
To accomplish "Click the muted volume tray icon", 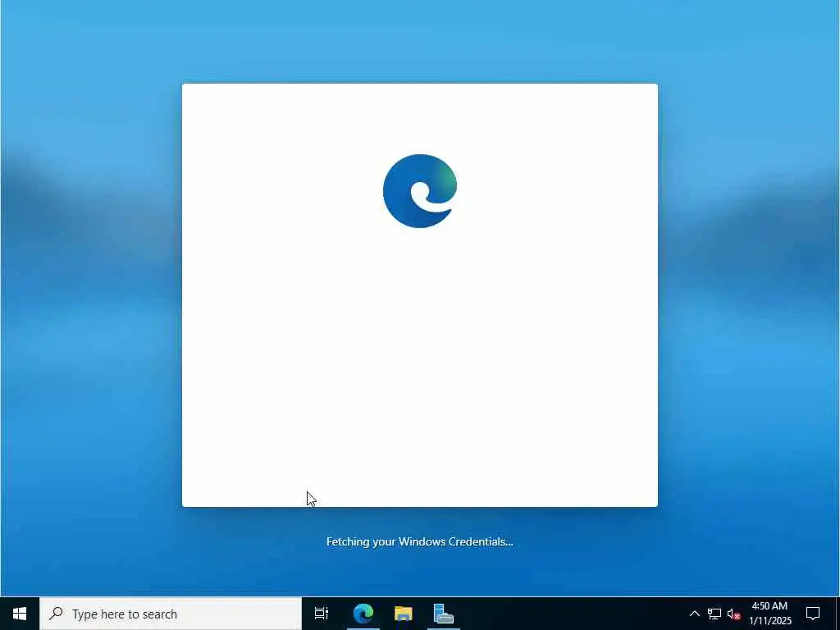I will [x=733, y=614].
